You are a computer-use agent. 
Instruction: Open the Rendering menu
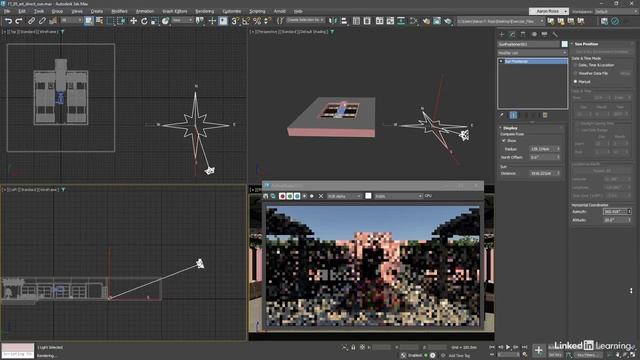tap(204, 11)
